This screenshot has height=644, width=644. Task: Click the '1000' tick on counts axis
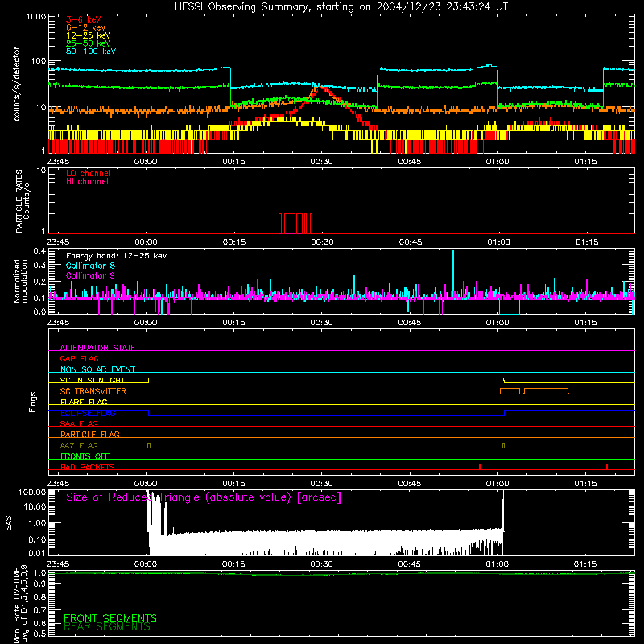pyautogui.click(x=36, y=17)
